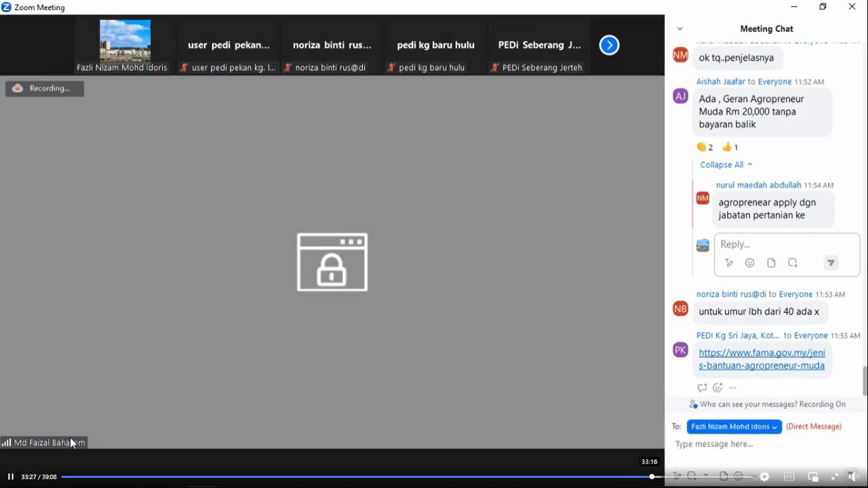Collapse All thread replies
The width and height of the screenshot is (868, 488).
(726, 164)
